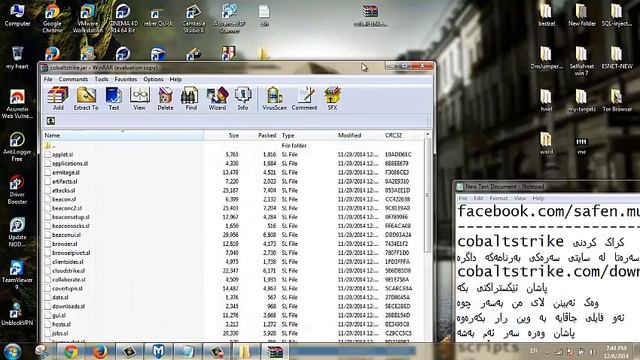Click the Windows Start button
The width and height of the screenshot is (640, 360).
13,351
